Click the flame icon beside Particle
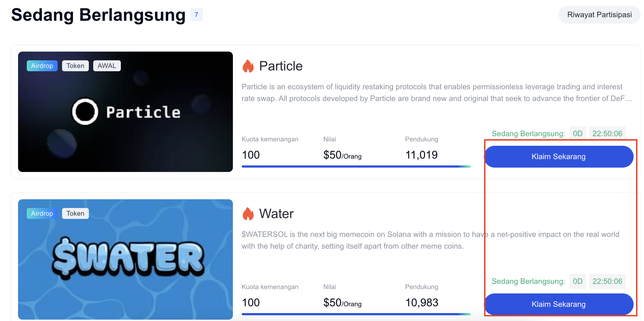The height and width of the screenshot is (321, 644). click(x=248, y=66)
